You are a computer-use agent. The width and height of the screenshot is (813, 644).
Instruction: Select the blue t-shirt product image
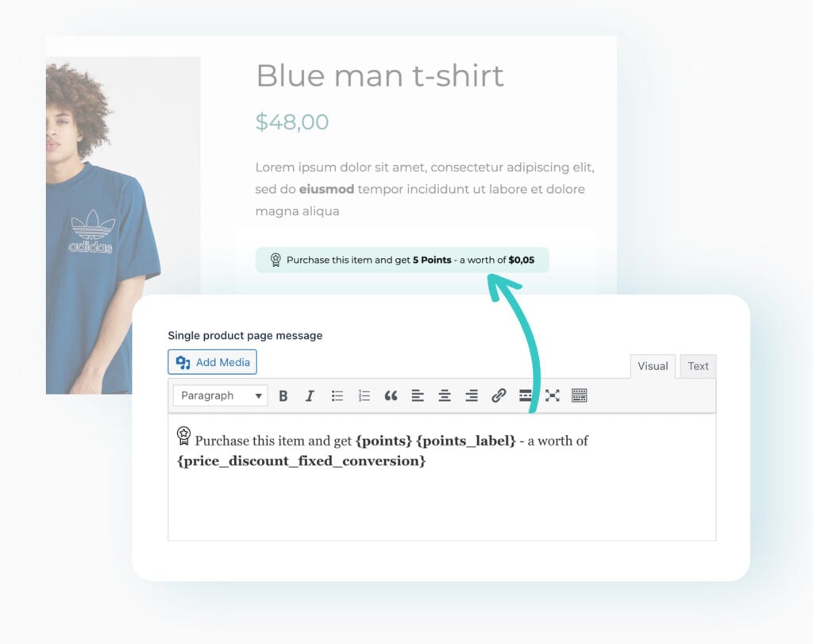[x=103, y=238]
